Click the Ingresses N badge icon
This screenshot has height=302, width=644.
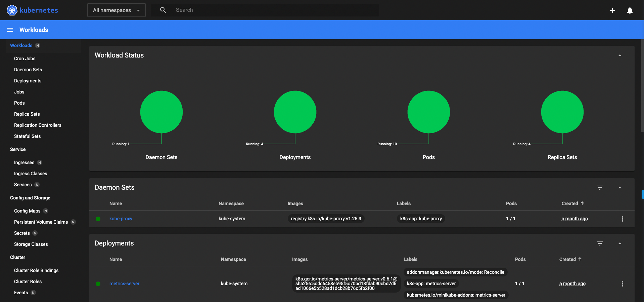[40, 162]
